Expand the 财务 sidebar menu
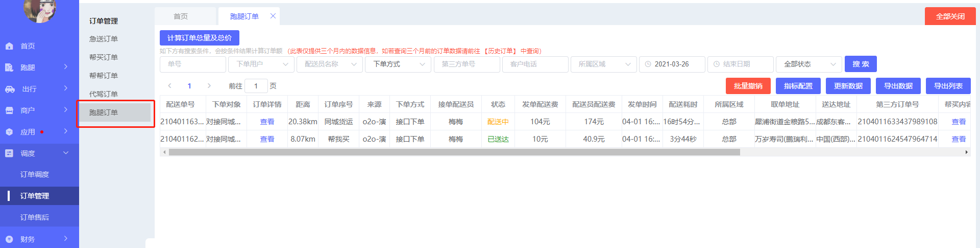Screen dimensions: 980x248 coord(66,238)
